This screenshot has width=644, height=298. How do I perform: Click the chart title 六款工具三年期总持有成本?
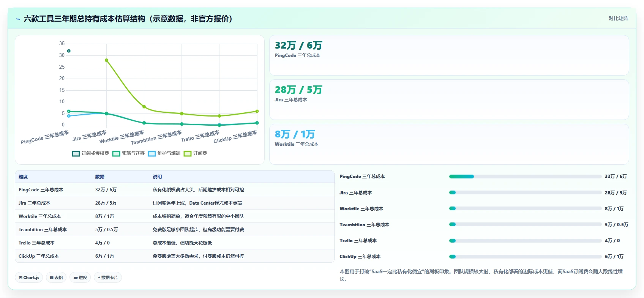pyautogui.click(x=128, y=19)
